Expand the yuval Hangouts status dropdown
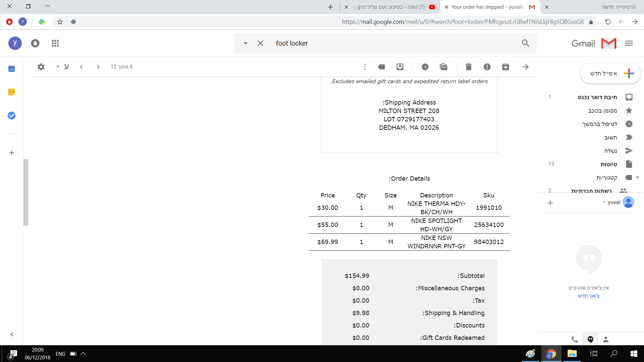The width and height of the screenshot is (644, 362). coord(604,202)
